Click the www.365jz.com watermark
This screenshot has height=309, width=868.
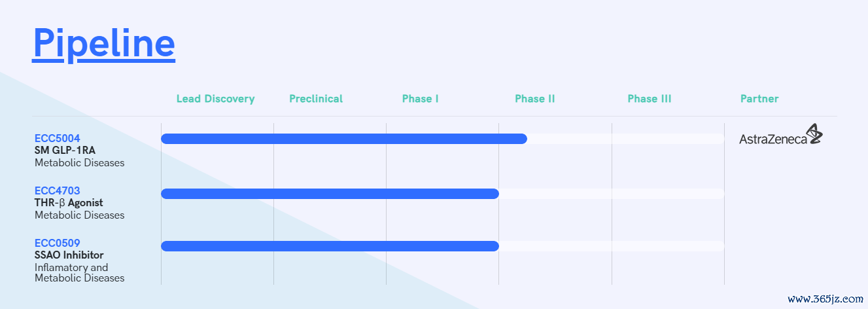click(825, 299)
